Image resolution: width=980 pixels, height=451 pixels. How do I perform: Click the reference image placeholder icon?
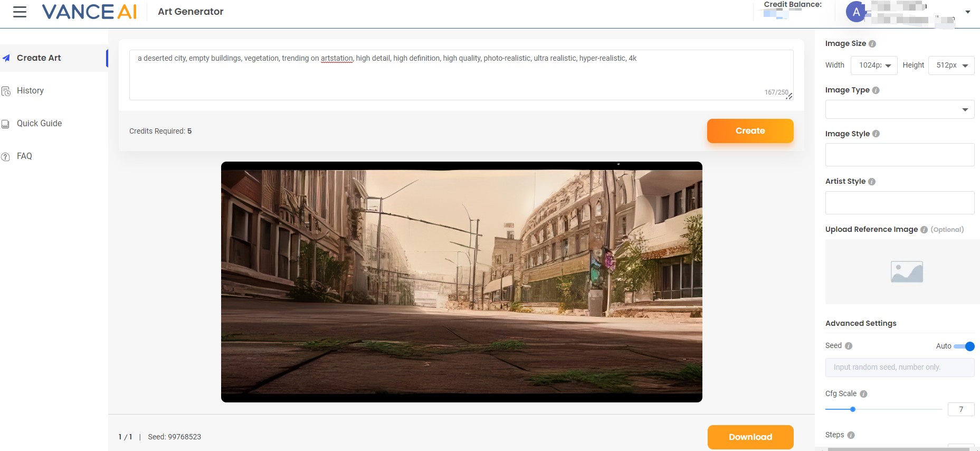click(x=907, y=272)
